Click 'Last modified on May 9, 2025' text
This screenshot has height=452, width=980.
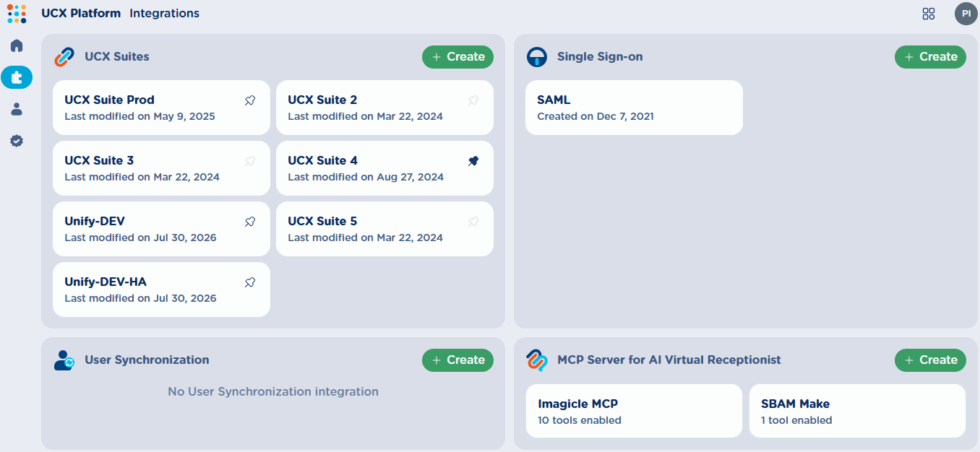139,116
